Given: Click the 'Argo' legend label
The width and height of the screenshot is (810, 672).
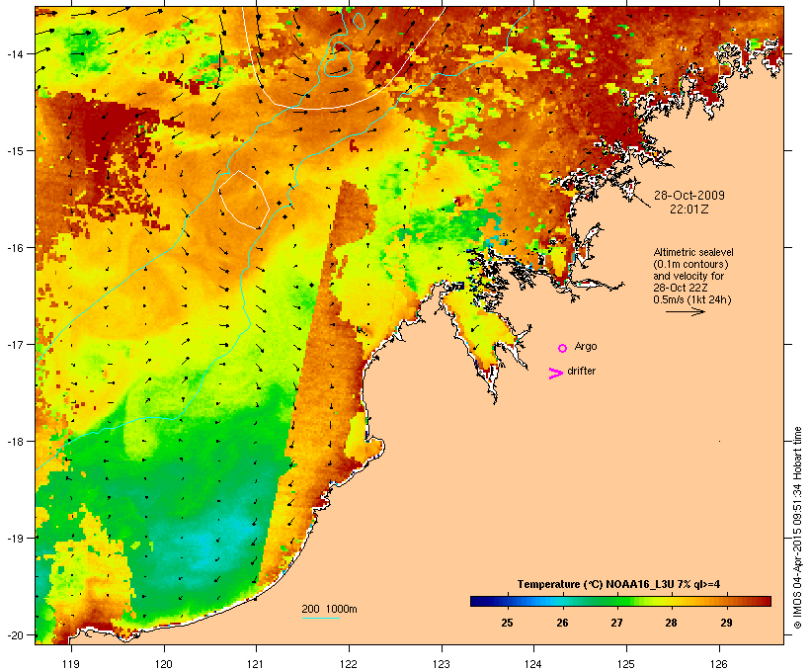Looking at the screenshot, I should (x=586, y=346).
